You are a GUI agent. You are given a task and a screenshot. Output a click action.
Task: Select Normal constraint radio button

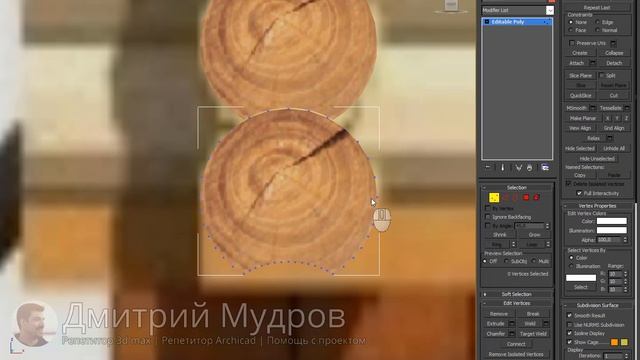pyautogui.click(x=597, y=30)
